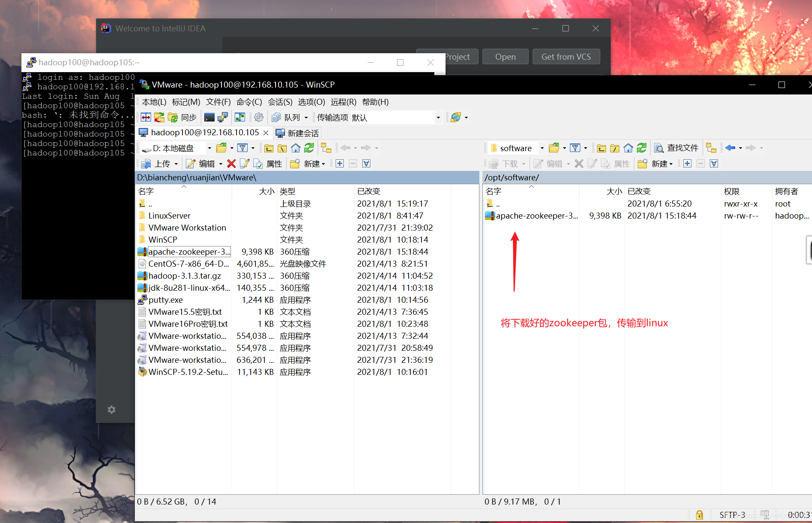Refresh the remote panel
Viewport: 812px width, 523px height.
[642, 148]
